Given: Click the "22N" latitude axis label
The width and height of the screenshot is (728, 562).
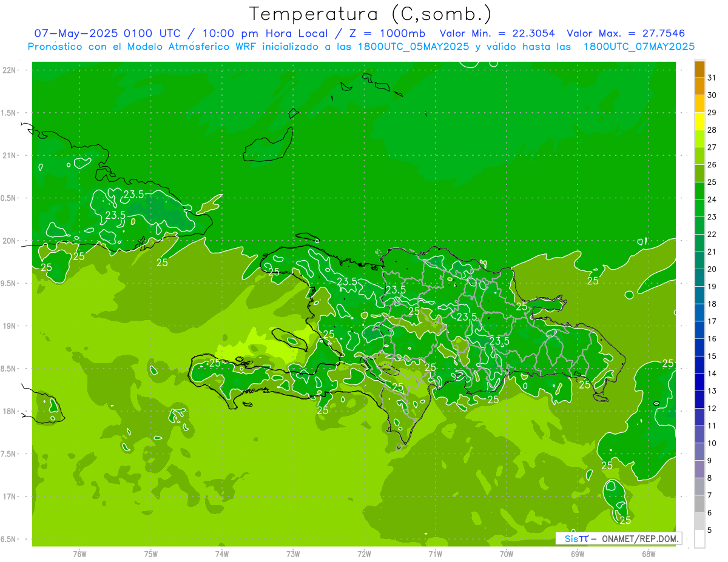Looking at the screenshot, I should tap(9, 70).
